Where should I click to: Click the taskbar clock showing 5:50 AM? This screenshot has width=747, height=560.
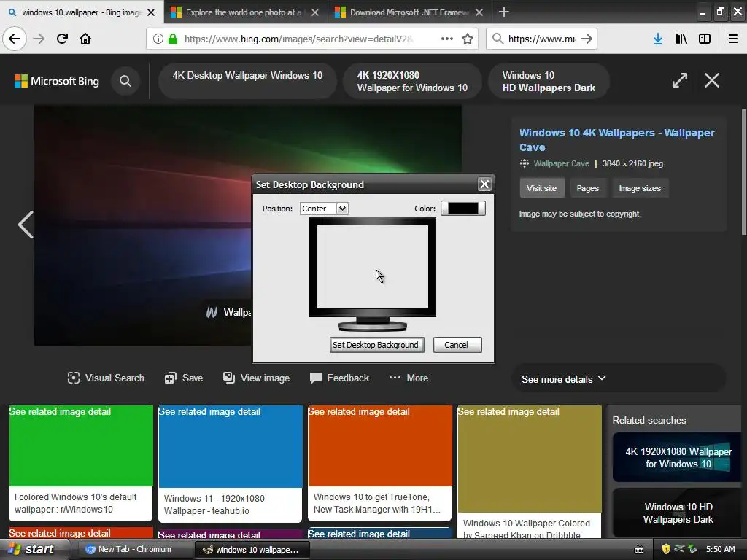(x=720, y=549)
